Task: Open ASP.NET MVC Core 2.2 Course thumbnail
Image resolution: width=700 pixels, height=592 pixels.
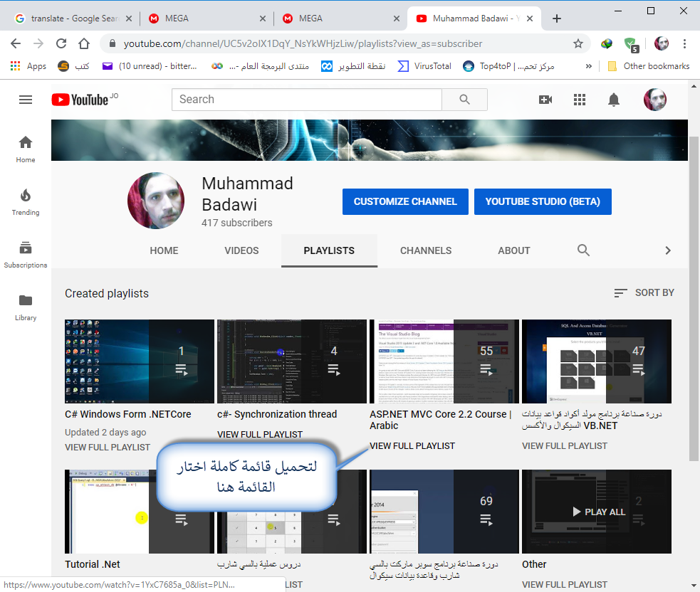Action: [444, 361]
